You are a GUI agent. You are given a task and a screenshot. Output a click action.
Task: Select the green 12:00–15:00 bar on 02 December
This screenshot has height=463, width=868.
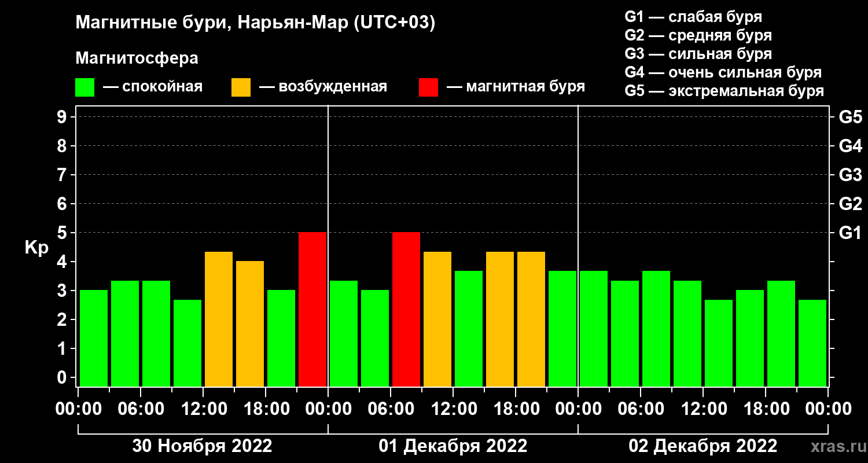pos(719,343)
